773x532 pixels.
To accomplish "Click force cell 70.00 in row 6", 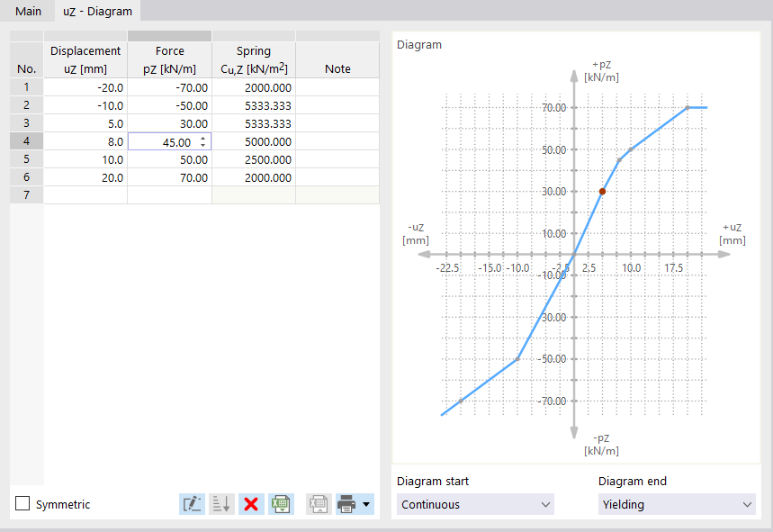I will pos(169,177).
